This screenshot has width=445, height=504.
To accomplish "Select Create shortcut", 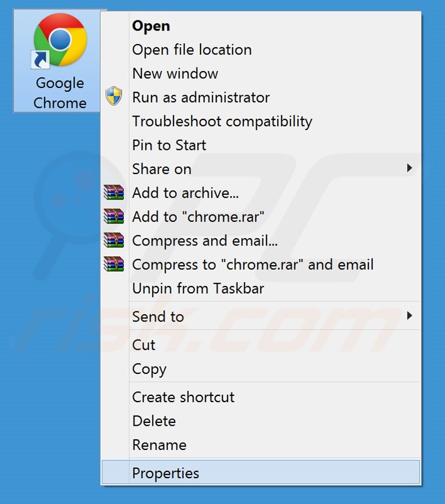I will [261, 397].
